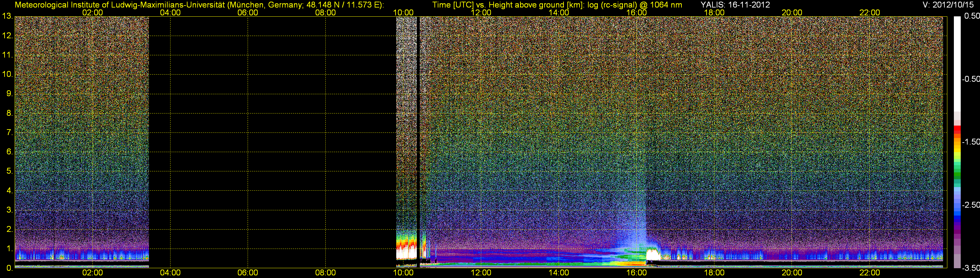Select the 22:00 label on the top time axis
Screen dimensions: 980x278
tap(870, 12)
